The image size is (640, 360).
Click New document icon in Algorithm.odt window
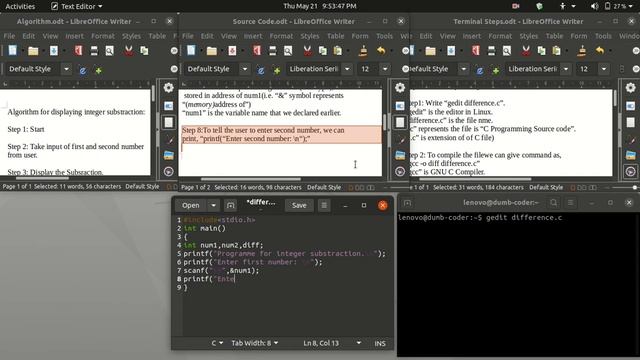(13, 51)
